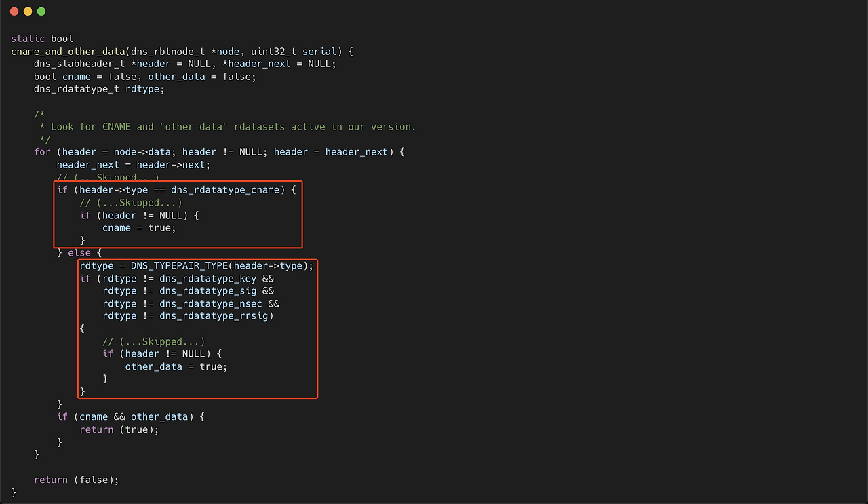This screenshot has width=868, height=504.
Task: Click the red close dot
Action: click(14, 12)
